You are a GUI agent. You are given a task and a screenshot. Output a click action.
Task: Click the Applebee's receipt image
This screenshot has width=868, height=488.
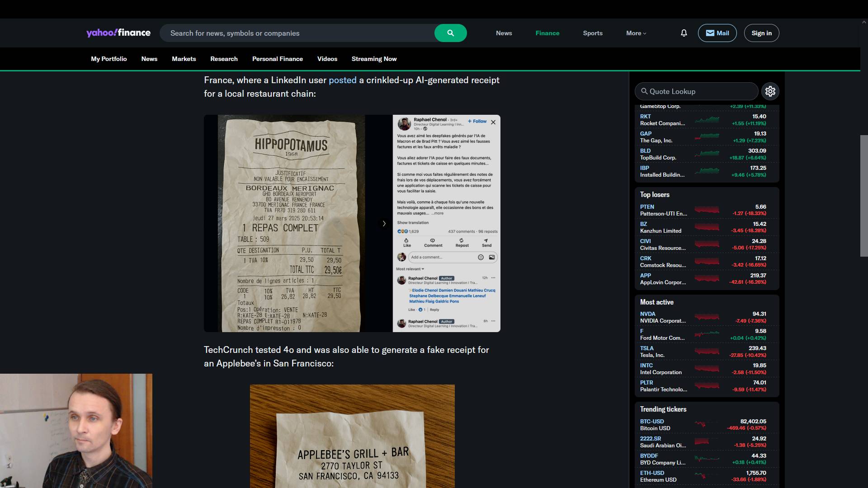tap(352, 436)
